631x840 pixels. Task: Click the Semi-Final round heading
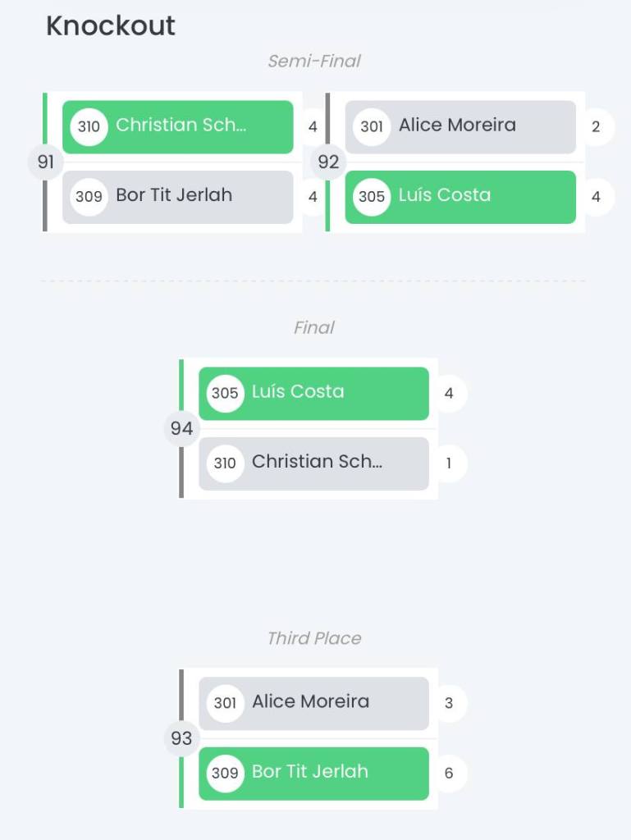(314, 62)
